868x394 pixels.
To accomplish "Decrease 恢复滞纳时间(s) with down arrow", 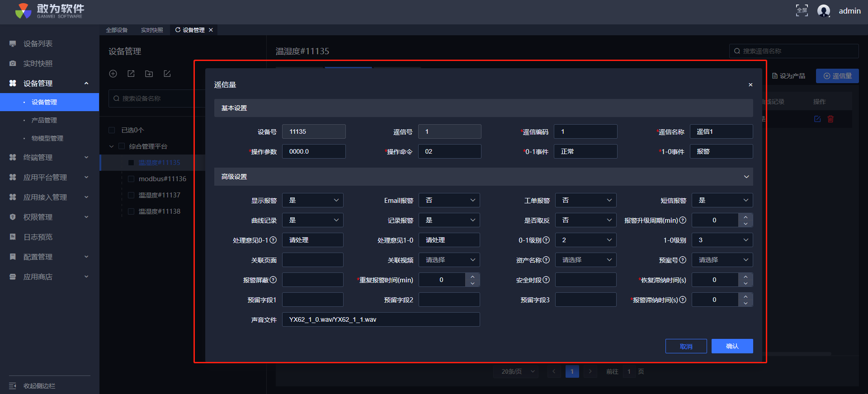I will click(x=745, y=283).
